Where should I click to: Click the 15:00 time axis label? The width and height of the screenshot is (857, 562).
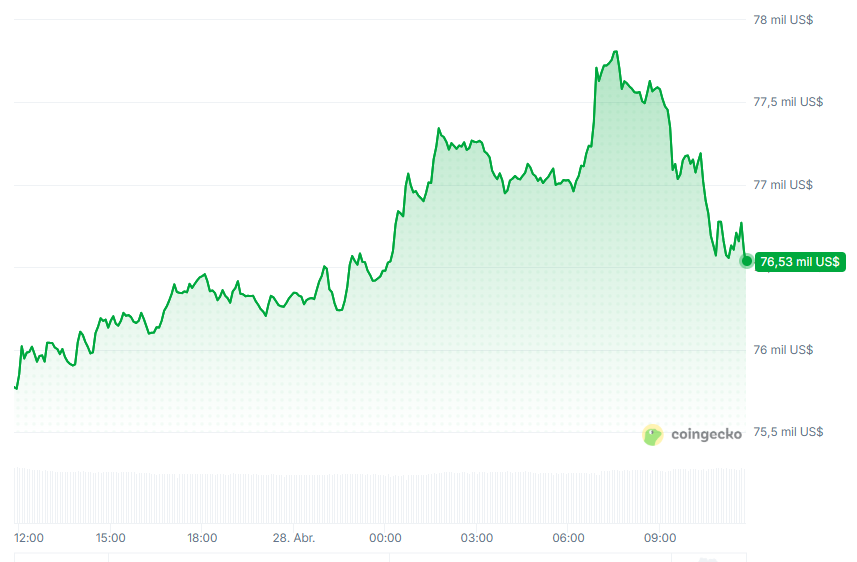110,538
